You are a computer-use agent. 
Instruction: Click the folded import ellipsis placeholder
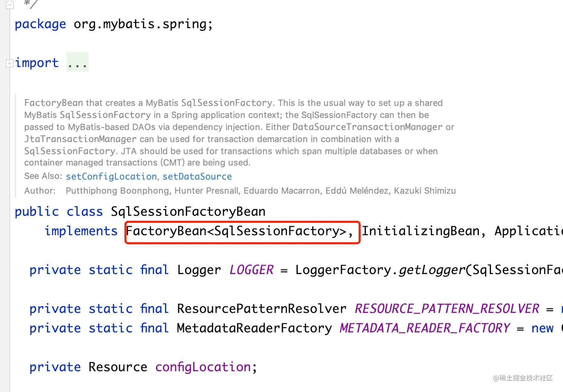[77, 62]
